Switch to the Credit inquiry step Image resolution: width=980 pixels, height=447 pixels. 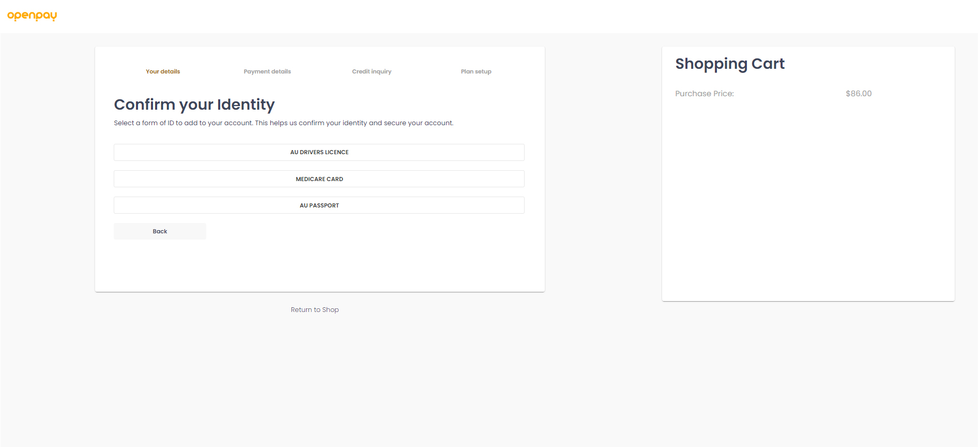(x=372, y=71)
